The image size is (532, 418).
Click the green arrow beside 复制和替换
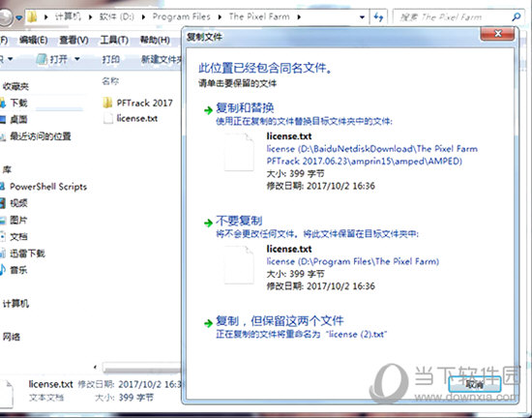[x=208, y=110]
